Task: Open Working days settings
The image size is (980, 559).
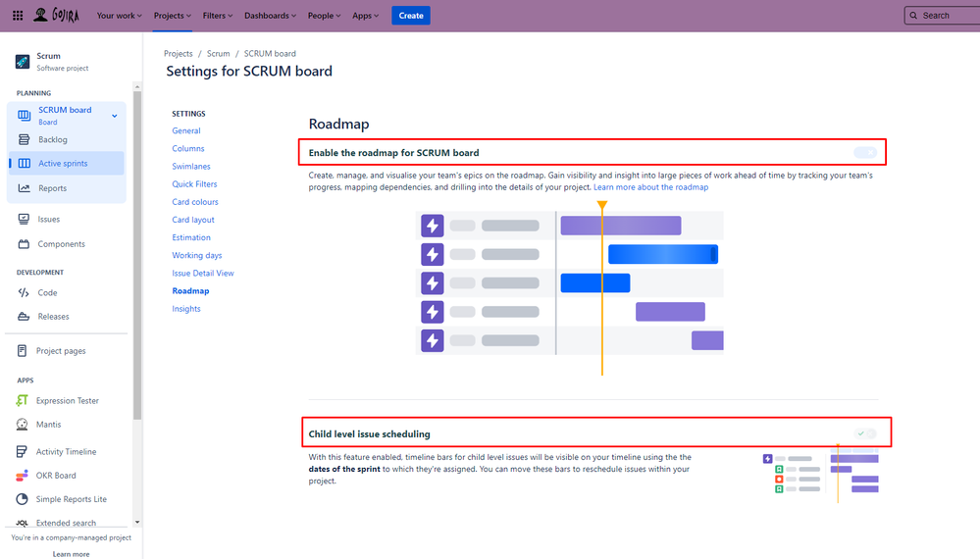Action: point(197,255)
